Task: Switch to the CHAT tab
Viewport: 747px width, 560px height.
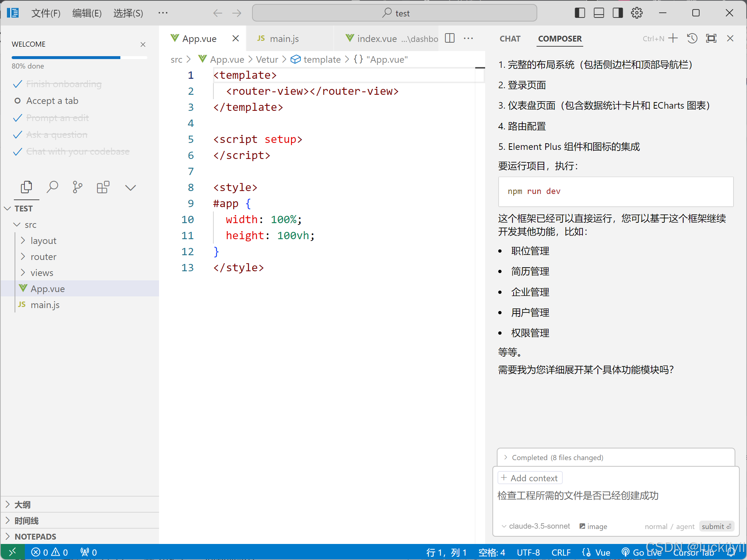Action: (x=510, y=39)
